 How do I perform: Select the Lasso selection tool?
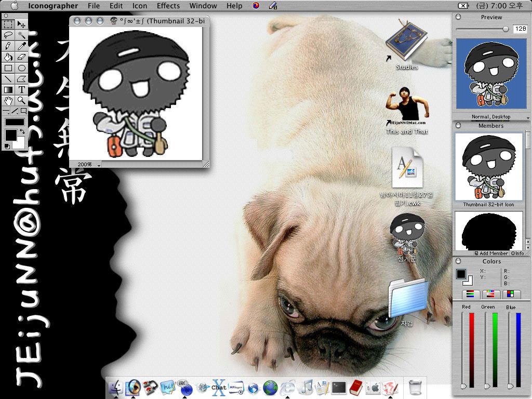point(8,35)
